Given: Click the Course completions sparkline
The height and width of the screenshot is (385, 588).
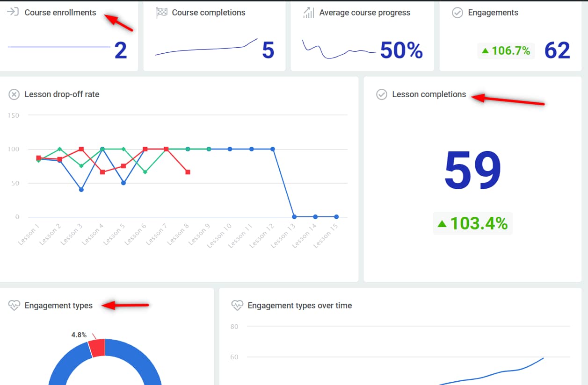Looking at the screenshot, I should pos(206,47).
